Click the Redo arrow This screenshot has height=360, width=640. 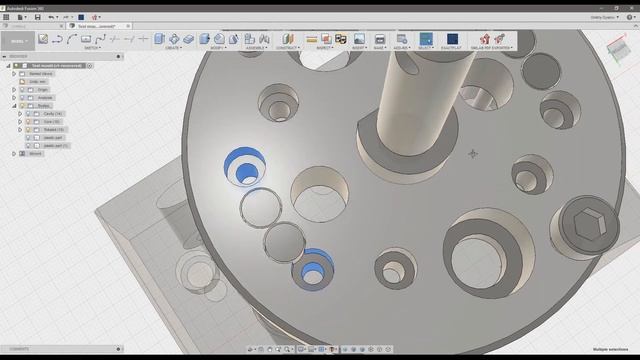coord(65,17)
